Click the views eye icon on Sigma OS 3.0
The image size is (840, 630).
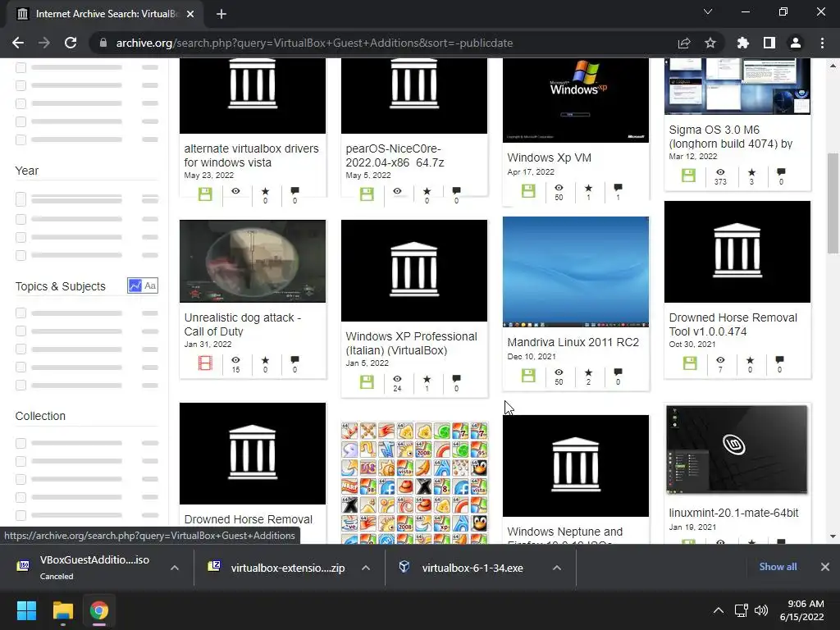tap(720, 172)
